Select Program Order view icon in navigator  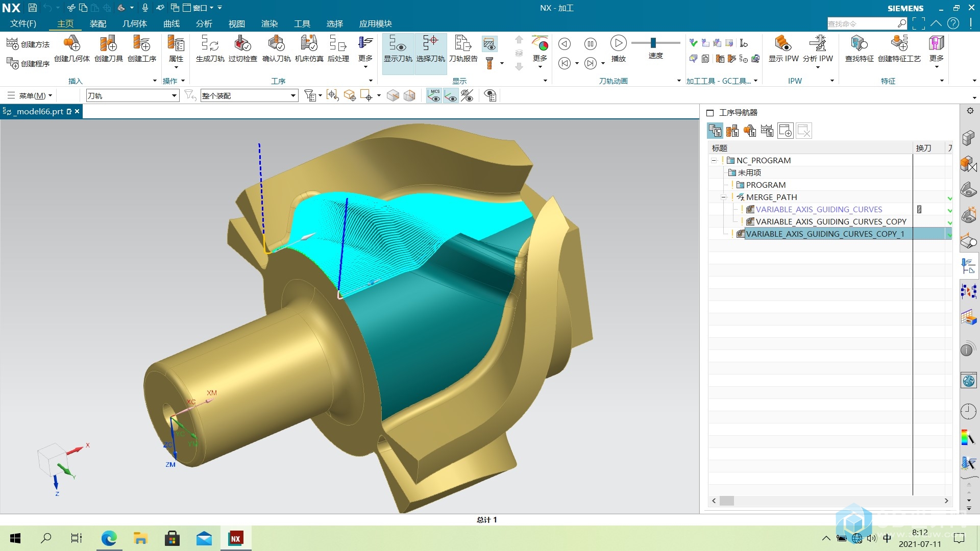[x=715, y=131]
